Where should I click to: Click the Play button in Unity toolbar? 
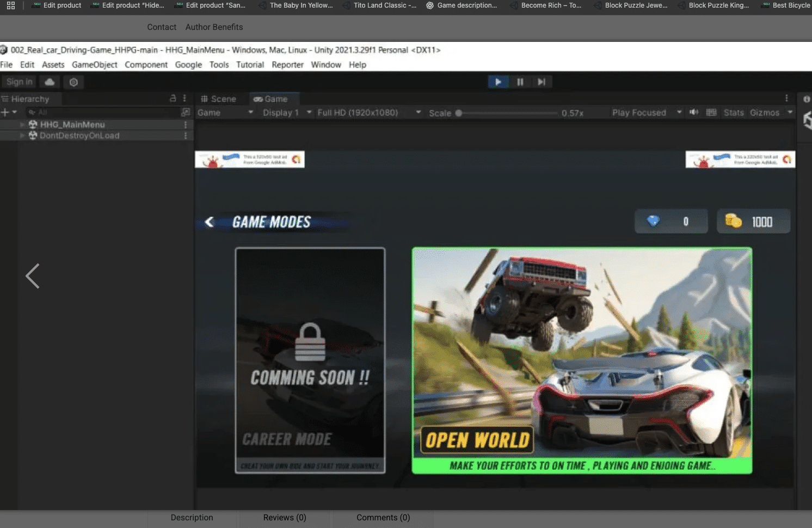coord(498,82)
